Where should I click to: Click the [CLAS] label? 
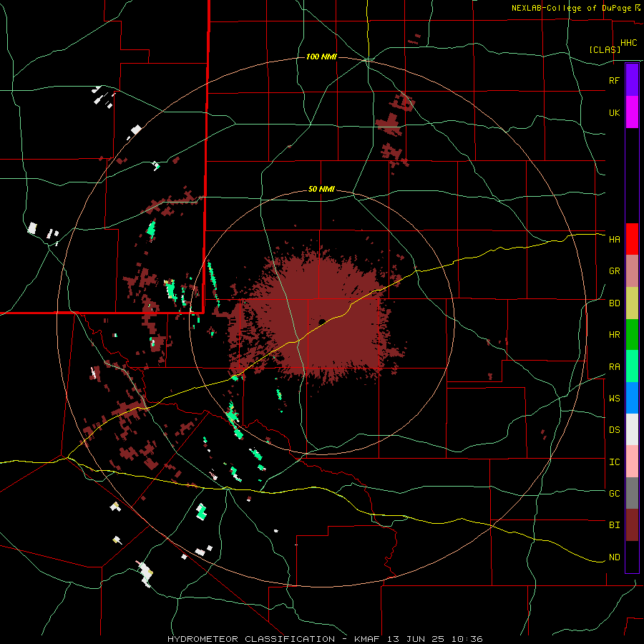(x=605, y=49)
